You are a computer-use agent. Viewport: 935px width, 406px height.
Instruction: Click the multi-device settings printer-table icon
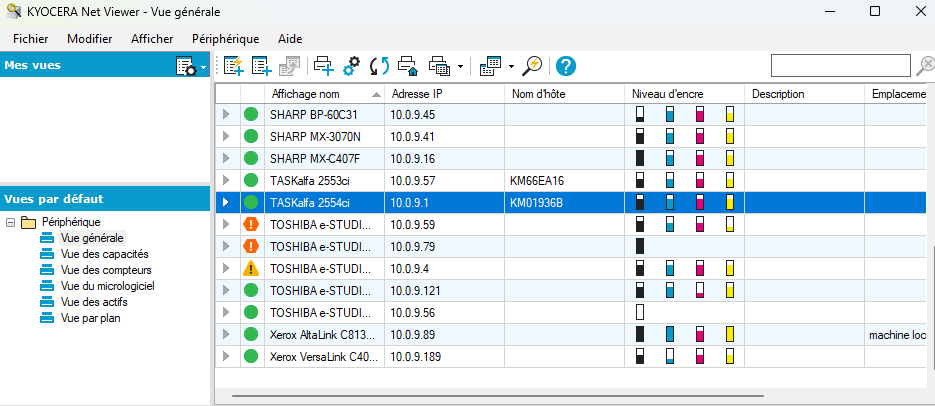(439, 66)
